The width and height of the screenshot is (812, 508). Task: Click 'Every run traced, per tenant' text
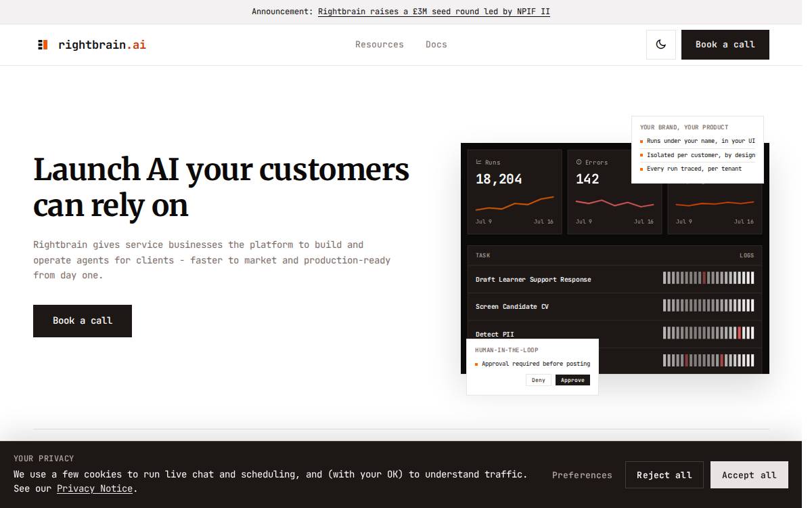pos(694,169)
